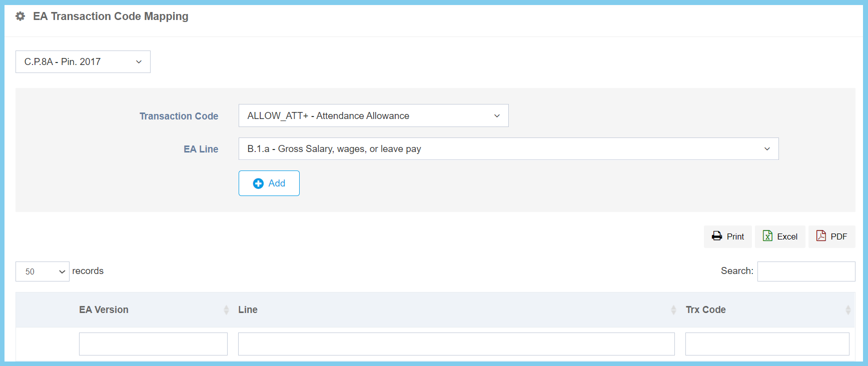The image size is (868, 366).
Task: Open the C.P.8A - Pin. 2017 dropdown
Action: tap(83, 62)
